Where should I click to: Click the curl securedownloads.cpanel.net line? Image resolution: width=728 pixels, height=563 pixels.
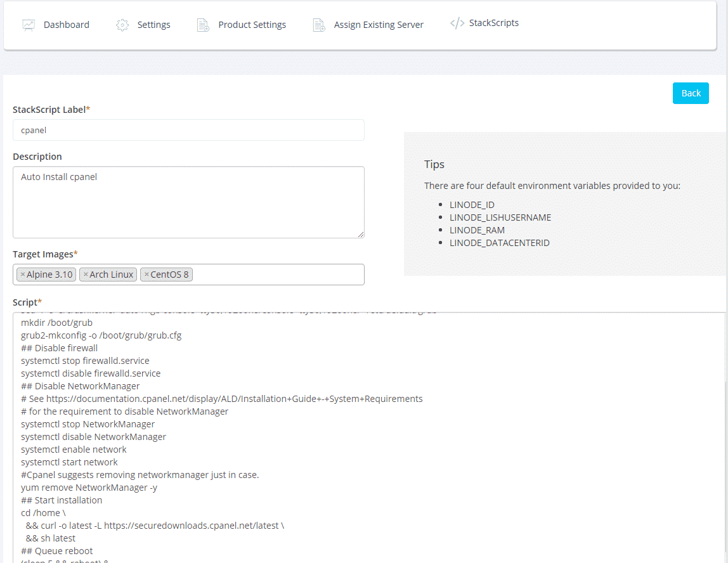[155, 526]
